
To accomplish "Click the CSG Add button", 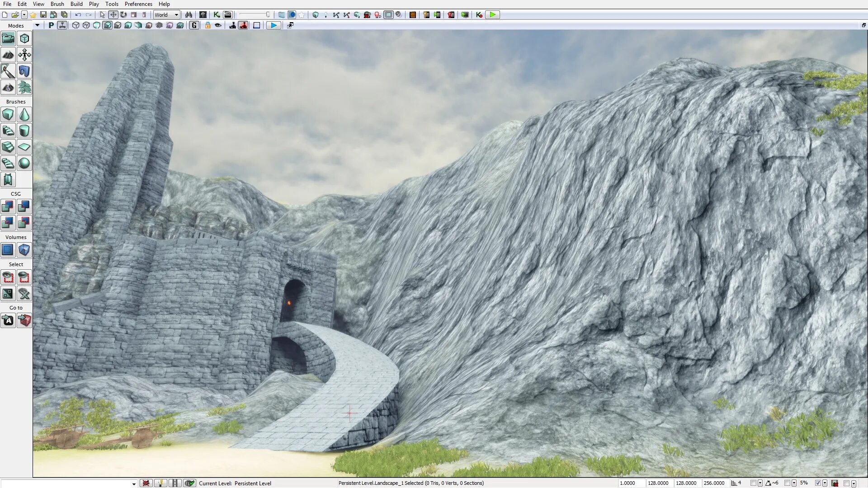I will click(8, 206).
